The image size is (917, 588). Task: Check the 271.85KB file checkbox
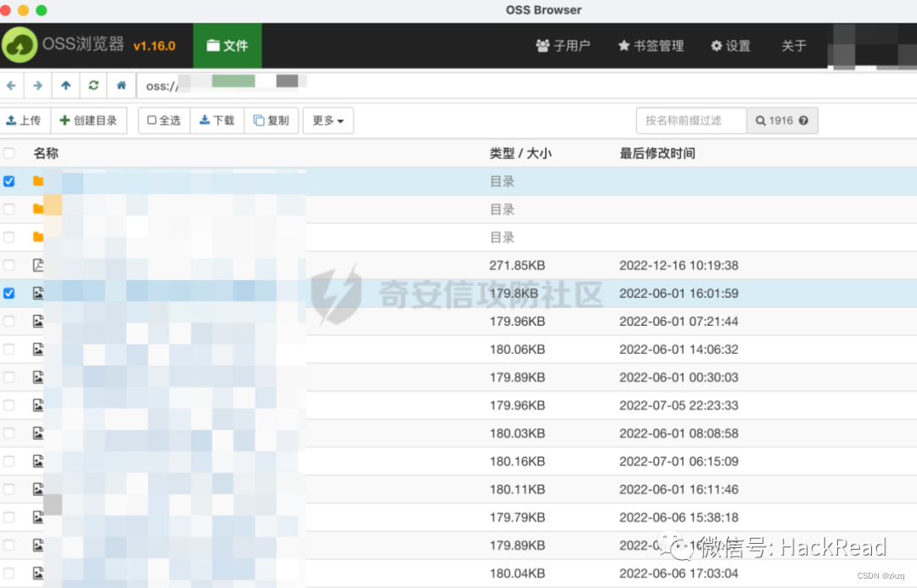(x=8, y=265)
